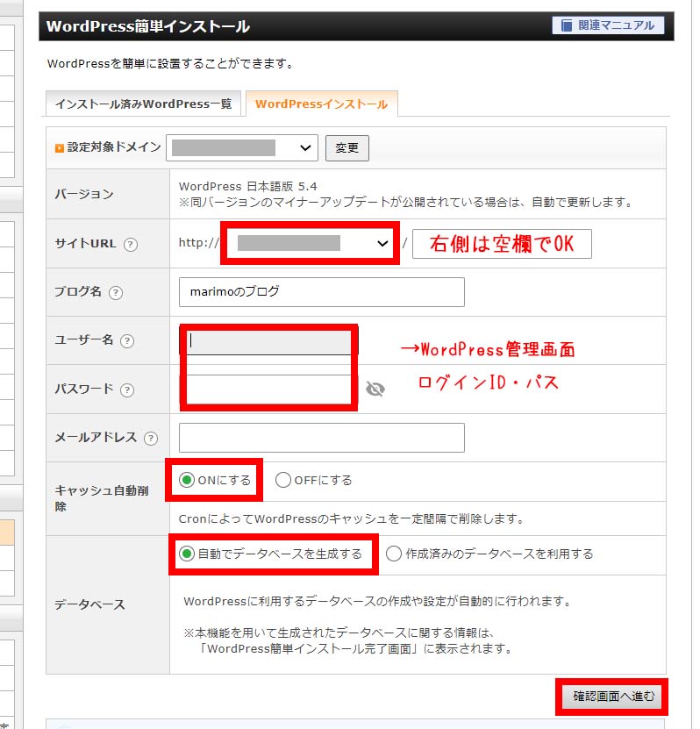Switch to インストール済みWordPress一覧 tab
The width and height of the screenshot is (700, 729).
coord(143,104)
